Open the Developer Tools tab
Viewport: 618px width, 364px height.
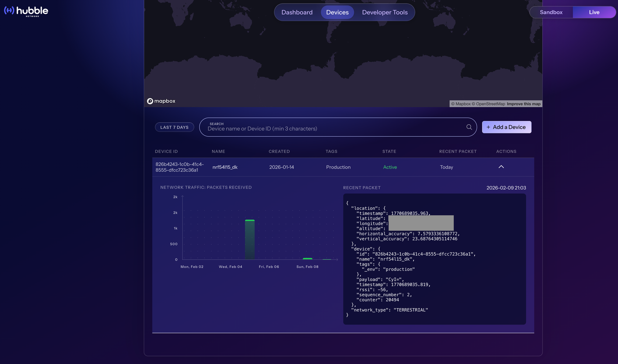point(385,12)
